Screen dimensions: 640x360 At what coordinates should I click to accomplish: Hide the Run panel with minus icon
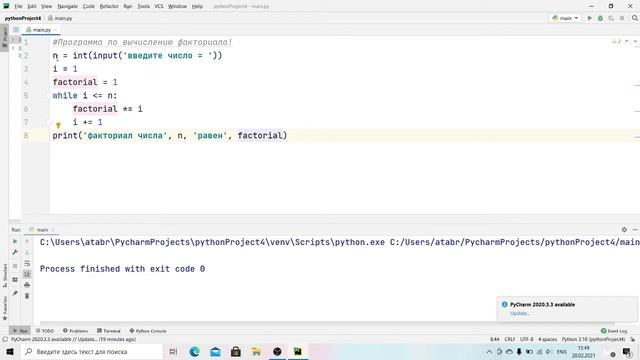click(x=635, y=229)
